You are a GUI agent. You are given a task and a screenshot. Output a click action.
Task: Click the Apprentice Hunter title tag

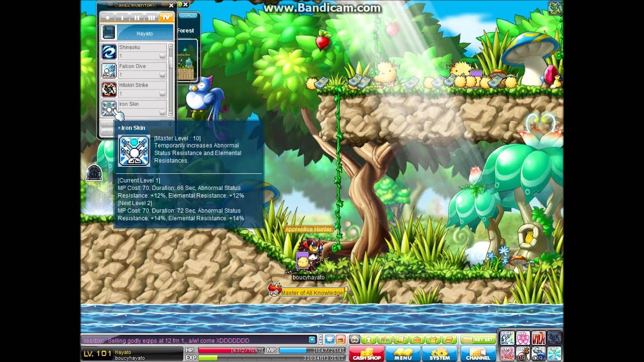tap(308, 229)
